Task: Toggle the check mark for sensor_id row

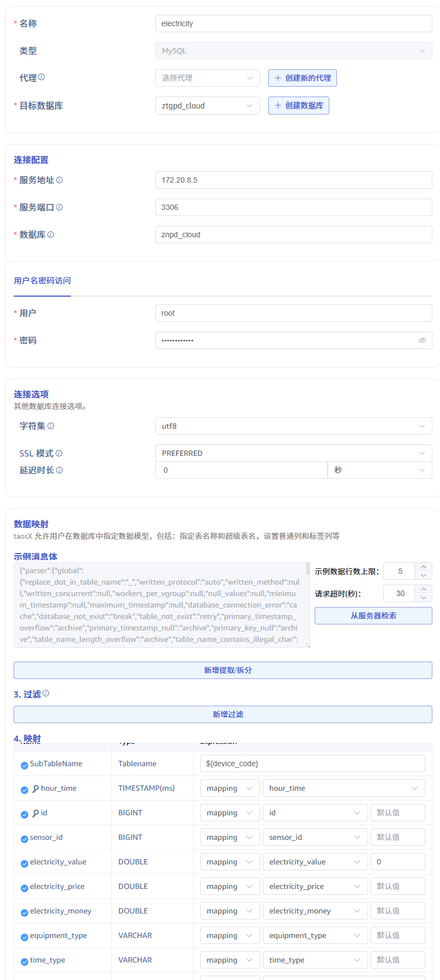Action: click(x=25, y=839)
